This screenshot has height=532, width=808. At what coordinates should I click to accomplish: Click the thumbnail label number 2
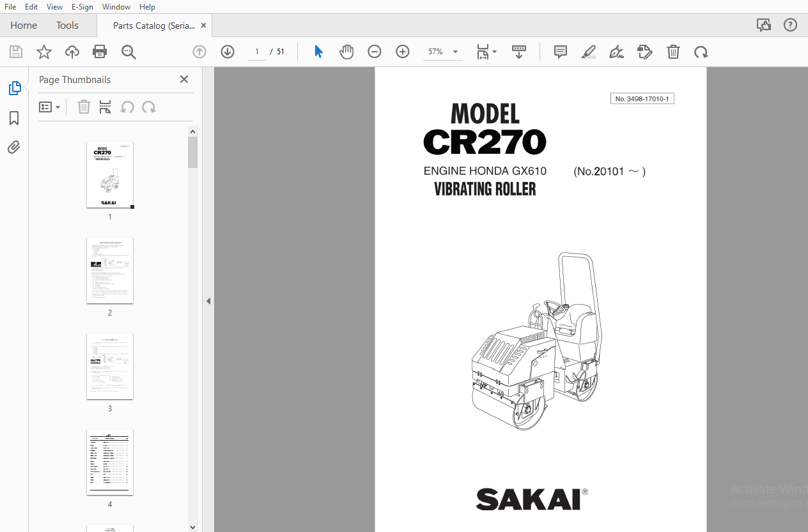tap(110, 313)
